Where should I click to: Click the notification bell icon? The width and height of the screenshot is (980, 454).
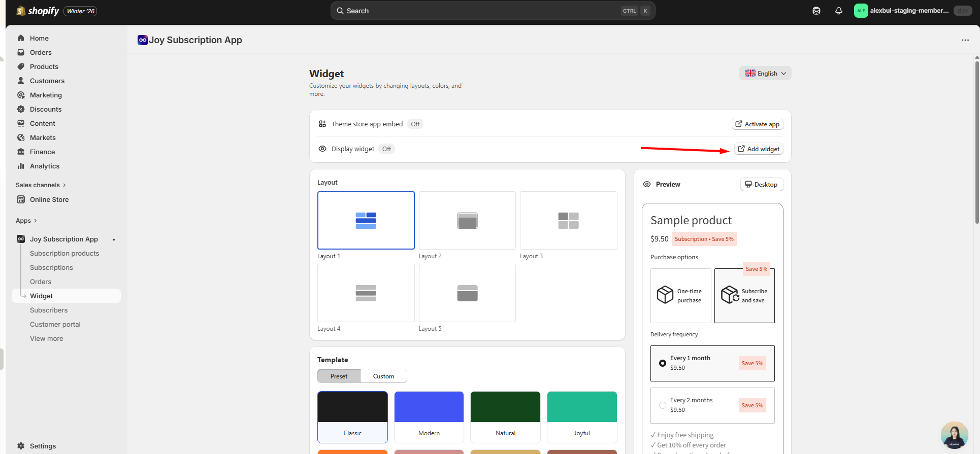(838, 11)
